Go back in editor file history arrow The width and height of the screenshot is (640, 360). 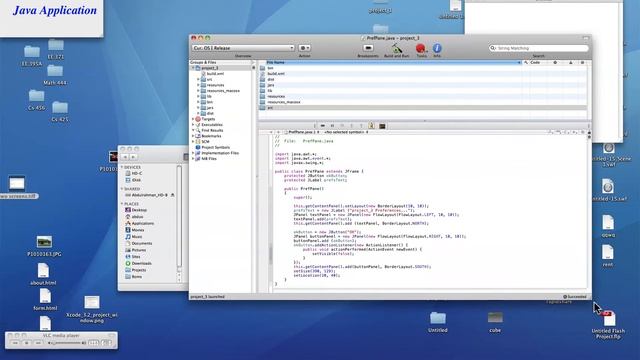[271, 132]
